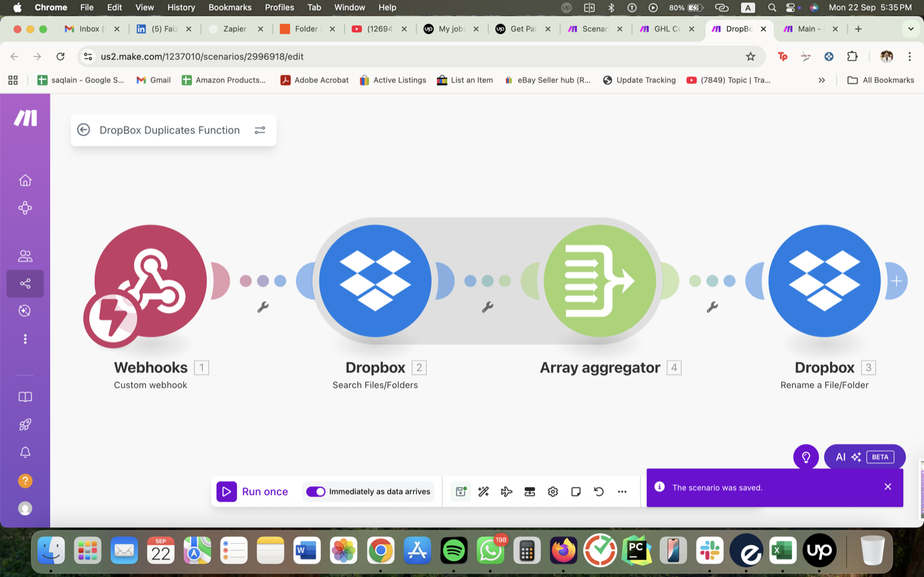Switch to the GHL tab

click(668, 29)
